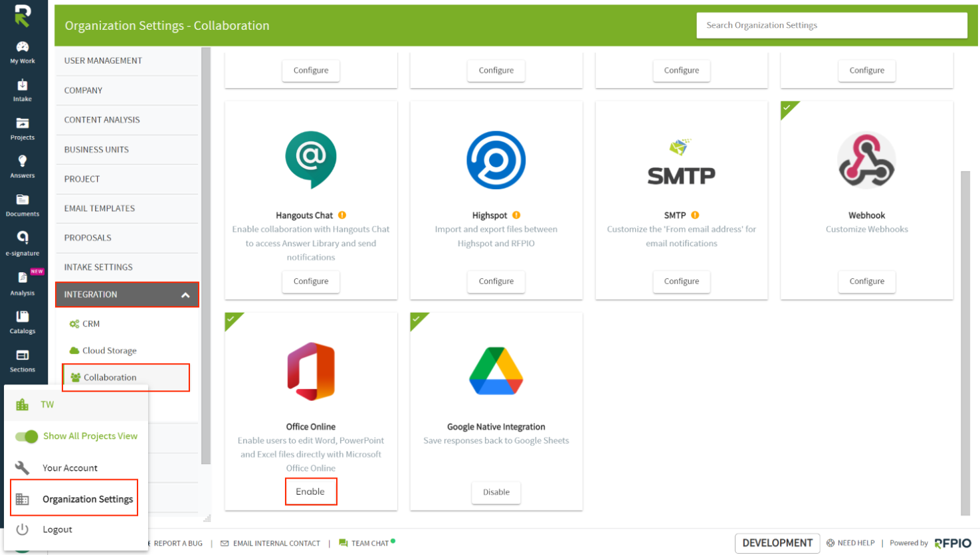Click the RFPIO logo at top left
The image size is (980, 555).
tap(23, 16)
